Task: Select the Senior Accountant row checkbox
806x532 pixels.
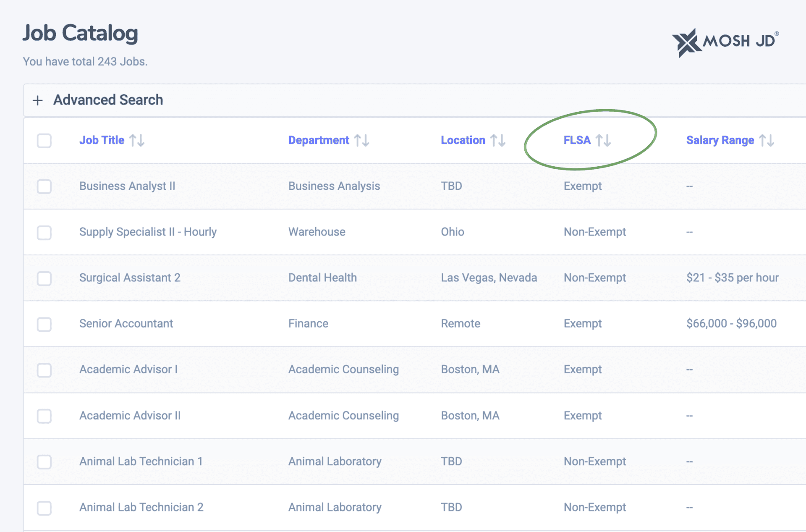Action: [44, 324]
